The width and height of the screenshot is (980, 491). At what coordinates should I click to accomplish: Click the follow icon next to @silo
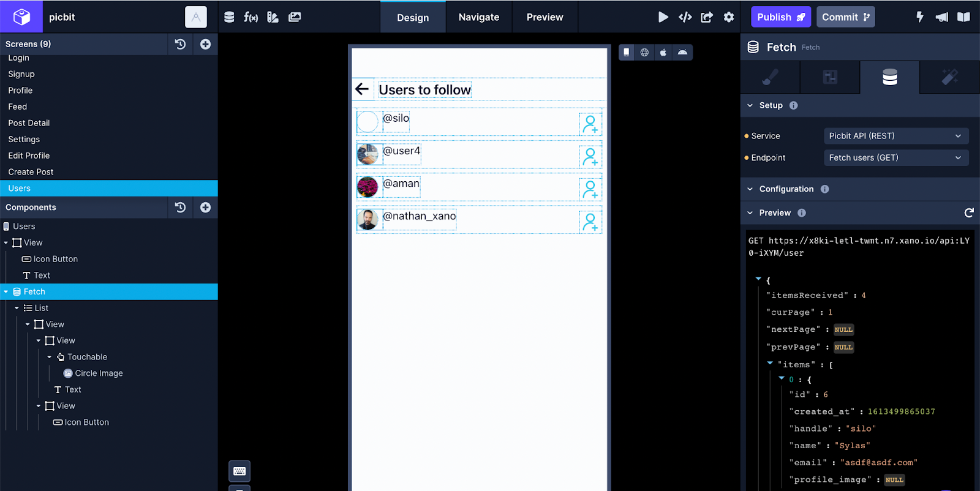click(x=590, y=124)
